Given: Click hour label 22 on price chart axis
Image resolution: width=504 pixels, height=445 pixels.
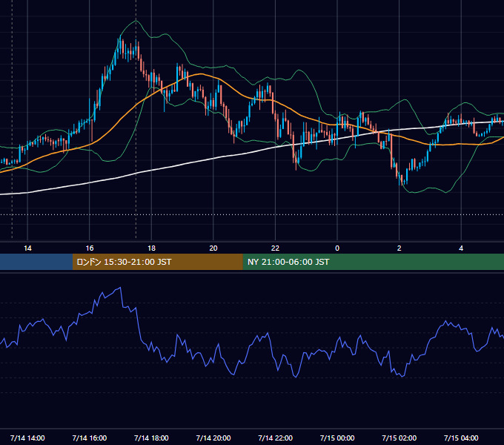Looking at the screenshot, I should pos(275,248).
